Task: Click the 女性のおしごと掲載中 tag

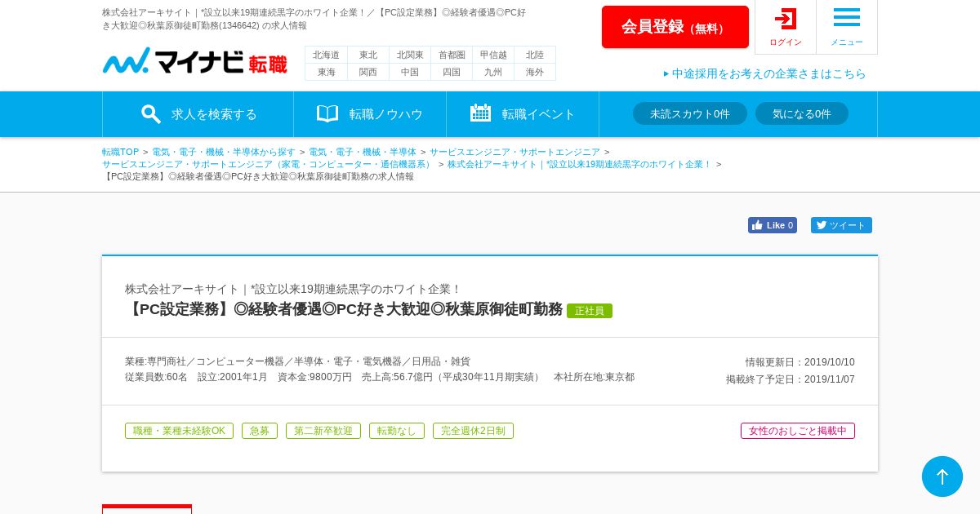Action: click(x=798, y=431)
